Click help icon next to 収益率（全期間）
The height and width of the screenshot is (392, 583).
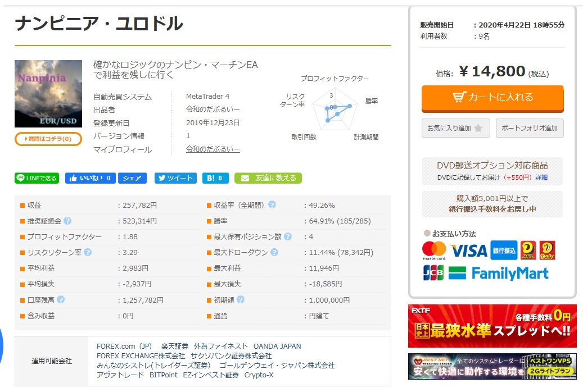point(272,205)
